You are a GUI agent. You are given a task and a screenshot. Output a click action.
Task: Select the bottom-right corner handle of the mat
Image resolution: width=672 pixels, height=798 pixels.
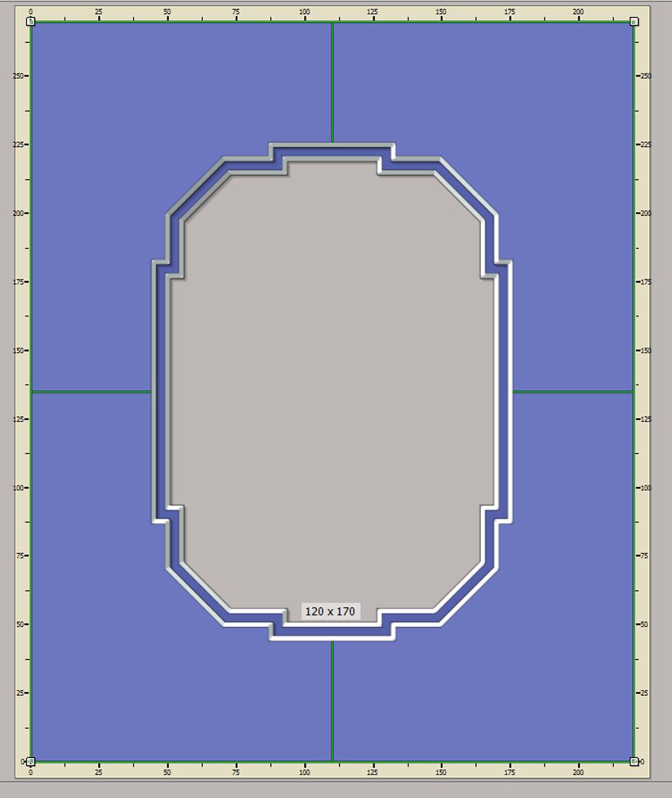634,761
